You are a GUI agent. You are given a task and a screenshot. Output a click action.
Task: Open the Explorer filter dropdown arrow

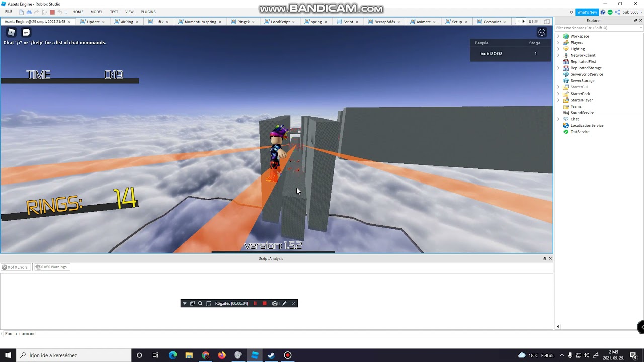[x=640, y=28]
